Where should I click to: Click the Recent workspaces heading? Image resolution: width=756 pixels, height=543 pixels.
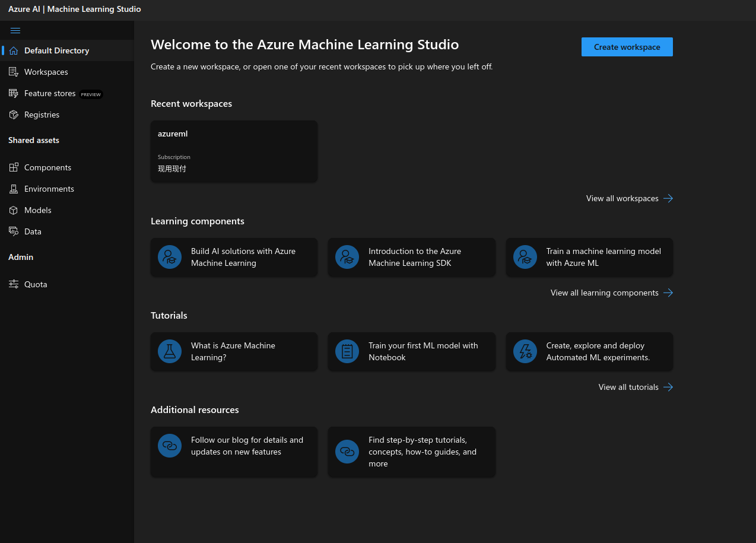pos(191,103)
